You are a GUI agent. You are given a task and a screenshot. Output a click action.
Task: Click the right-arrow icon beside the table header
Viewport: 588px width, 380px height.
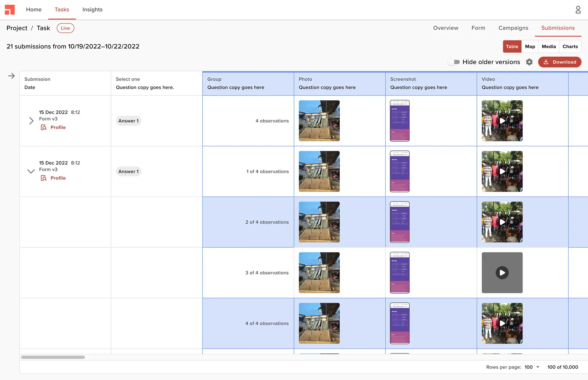[11, 76]
